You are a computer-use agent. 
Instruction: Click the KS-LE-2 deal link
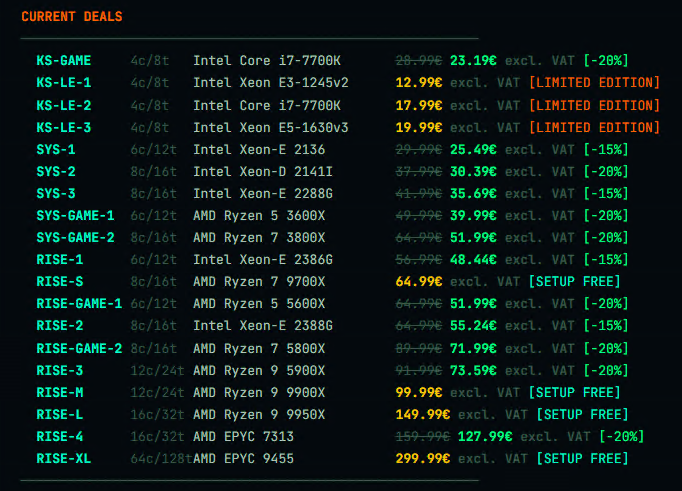64,105
